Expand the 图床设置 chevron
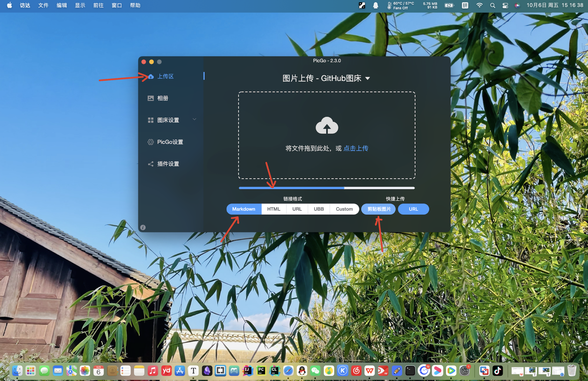 (194, 119)
